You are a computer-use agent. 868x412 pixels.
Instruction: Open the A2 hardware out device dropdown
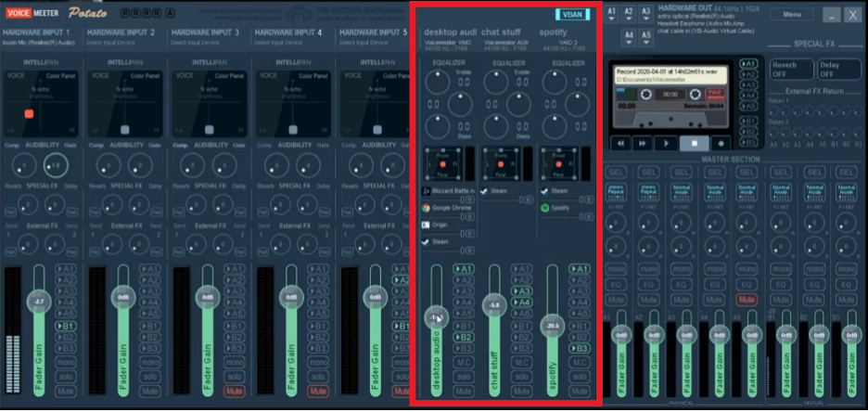(629, 15)
